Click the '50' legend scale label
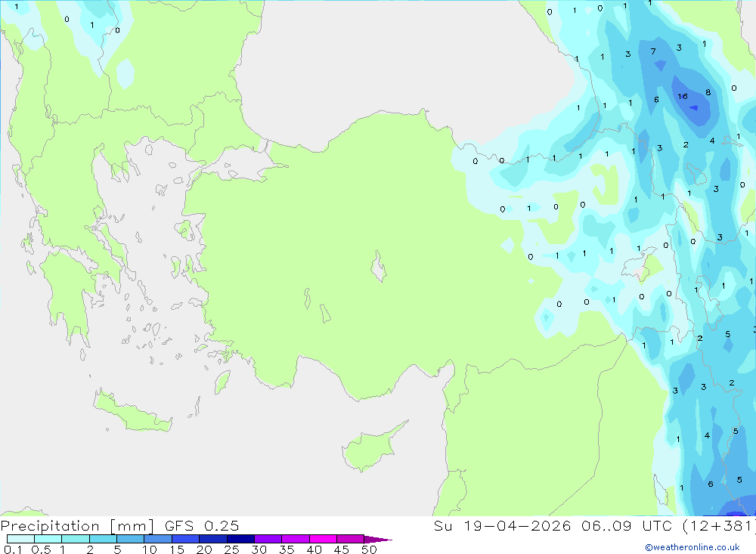The width and height of the screenshot is (756, 554). [370, 549]
